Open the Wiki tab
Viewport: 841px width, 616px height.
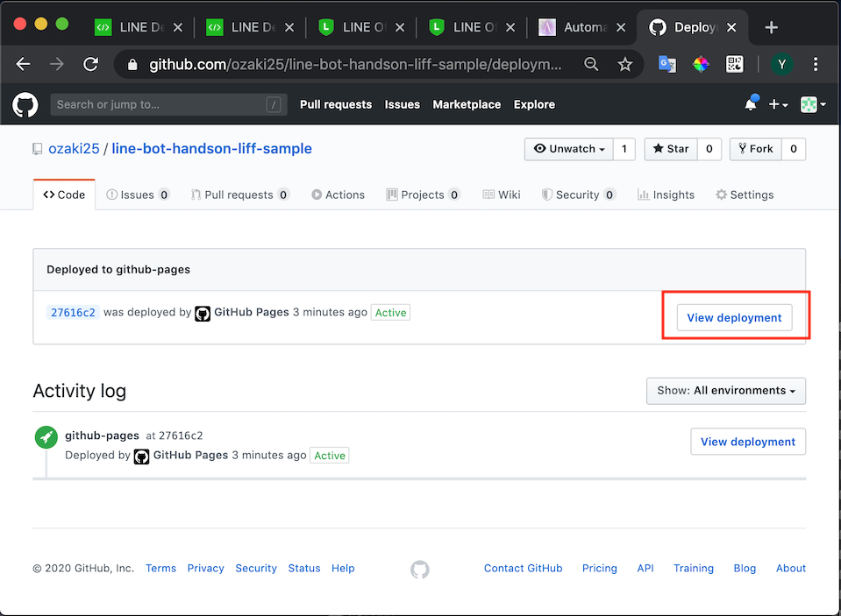[x=502, y=195]
